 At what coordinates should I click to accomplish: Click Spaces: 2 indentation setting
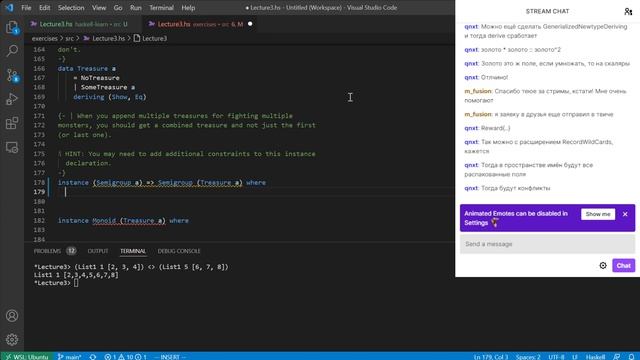528,357
